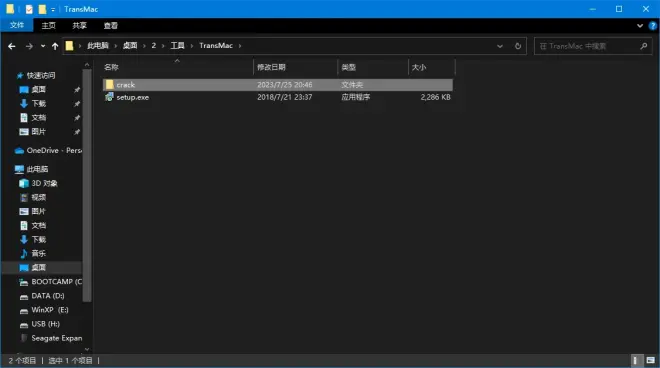Click the sidebar scroll up arrow
The image size is (660, 368).
[x=87, y=64]
